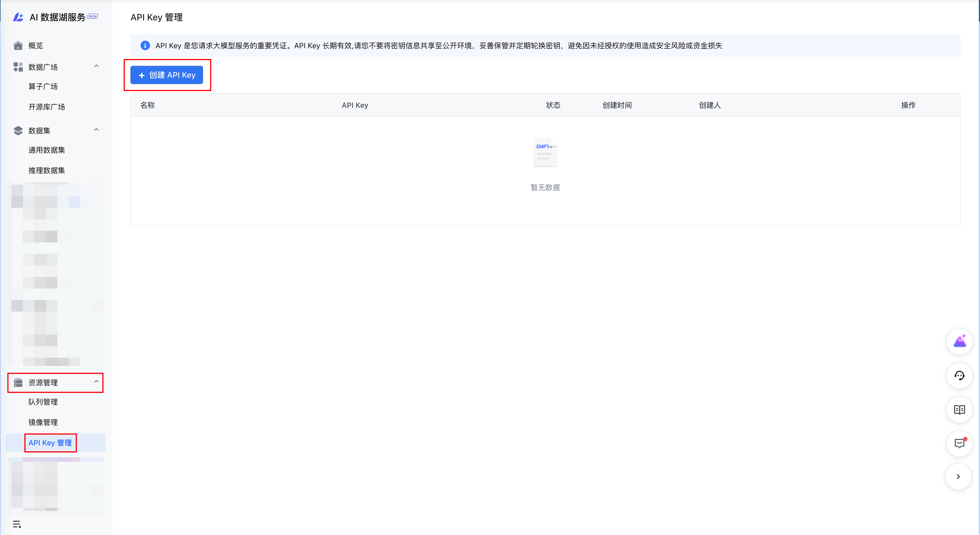Screen dimensions: 980x535
Task: Select API Key 管理 sidebar item
Action: (50, 443)
